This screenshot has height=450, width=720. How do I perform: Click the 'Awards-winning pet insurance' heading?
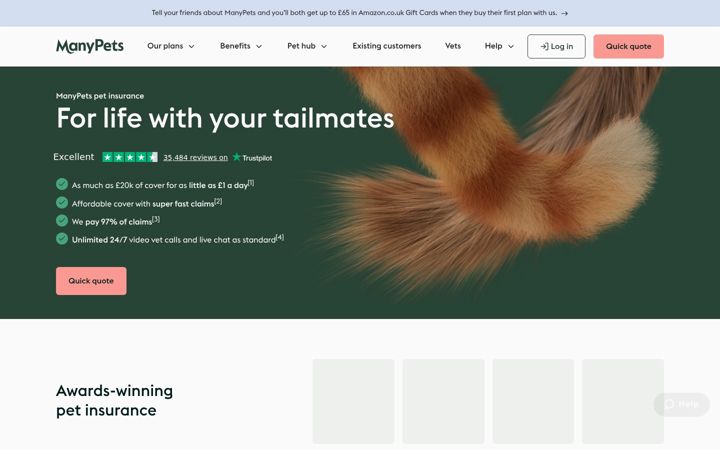coord(114,400)
